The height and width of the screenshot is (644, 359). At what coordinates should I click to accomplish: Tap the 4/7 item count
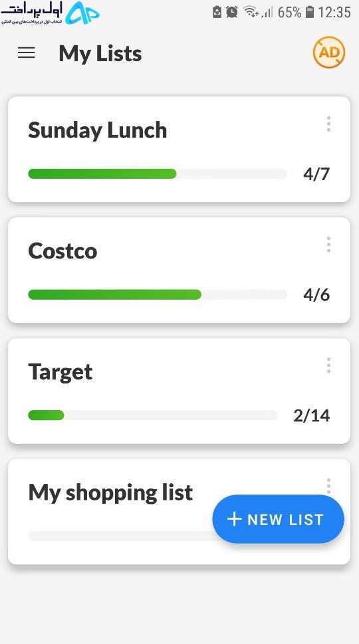pos(316,174)
